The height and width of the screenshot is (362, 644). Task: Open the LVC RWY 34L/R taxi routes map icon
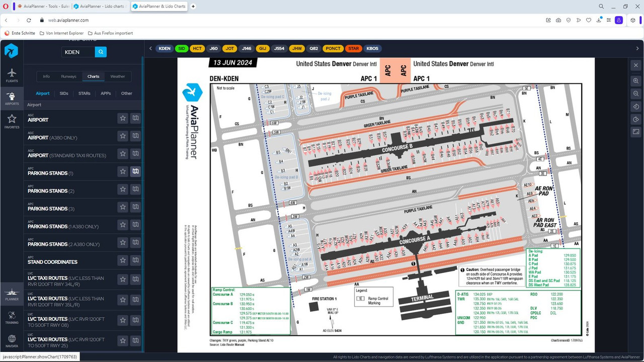click(135, 280)
